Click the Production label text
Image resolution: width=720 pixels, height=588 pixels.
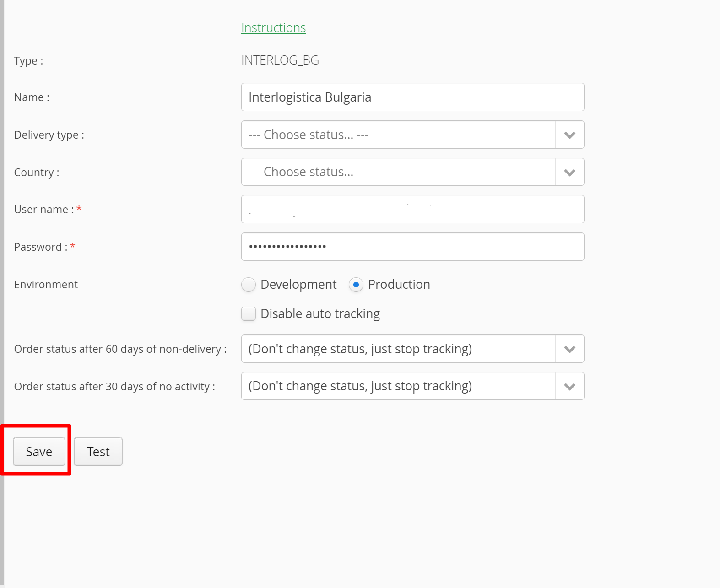pyautogui.click(x=399, y=285)
